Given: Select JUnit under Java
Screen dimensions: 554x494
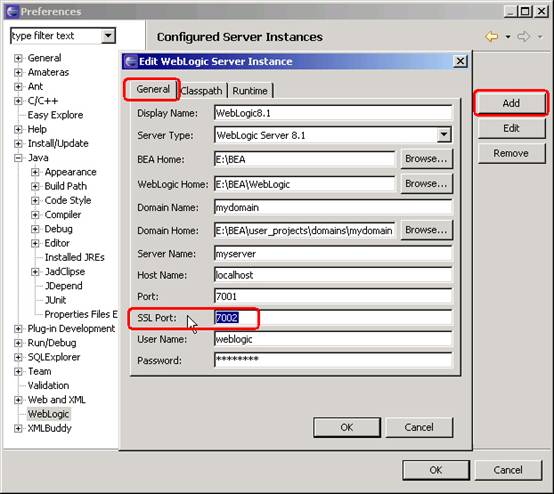Looking at the screenshot, I should pyautogui.click(x=55, y=300).
